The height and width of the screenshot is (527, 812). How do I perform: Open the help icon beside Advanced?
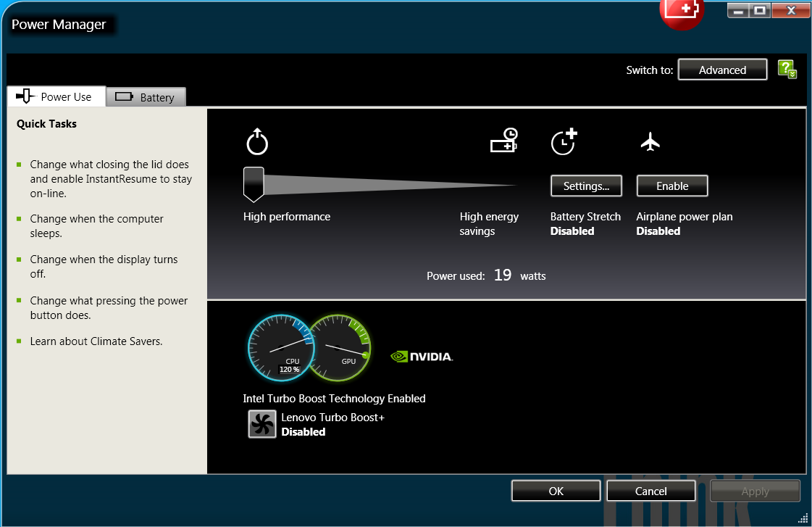[x=787, y=70]
